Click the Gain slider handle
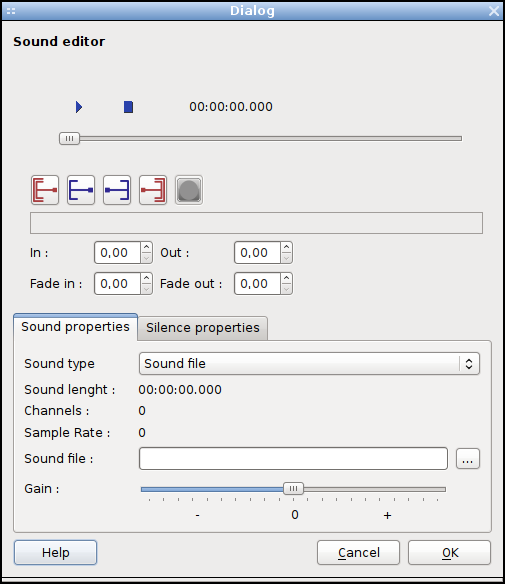 point(293,488)
